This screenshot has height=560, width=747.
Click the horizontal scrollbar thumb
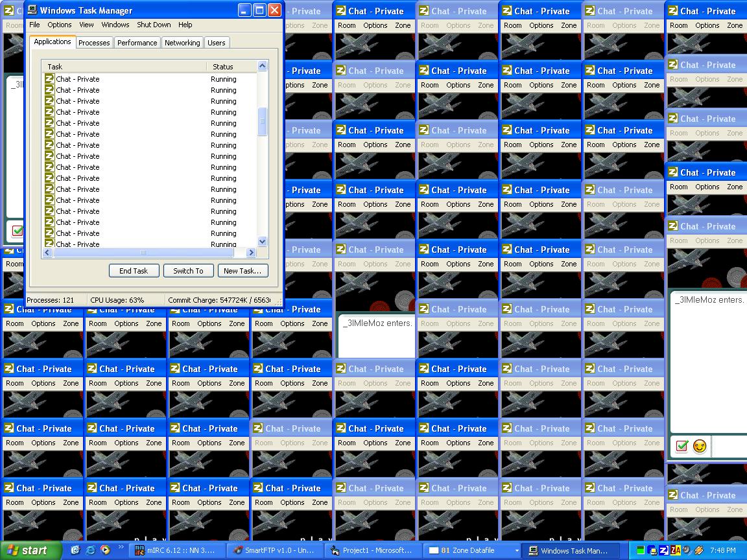[x=143, y=252]
